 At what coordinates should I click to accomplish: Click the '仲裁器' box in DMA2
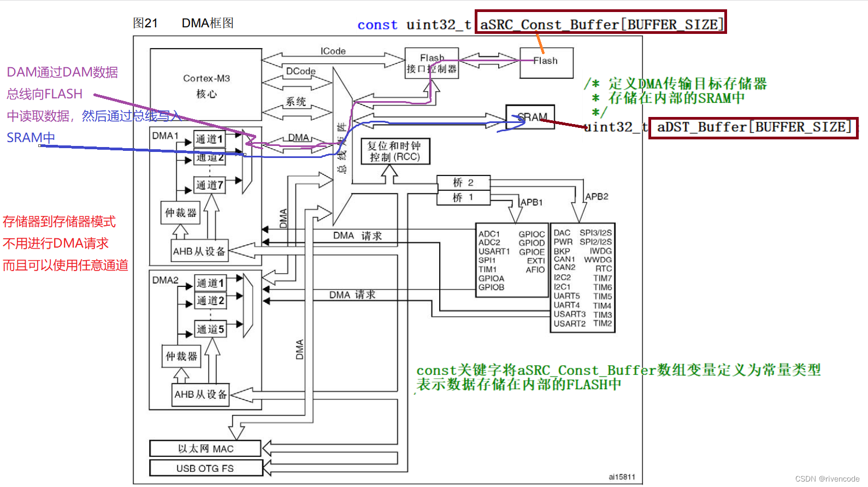[x=181, y=356]
